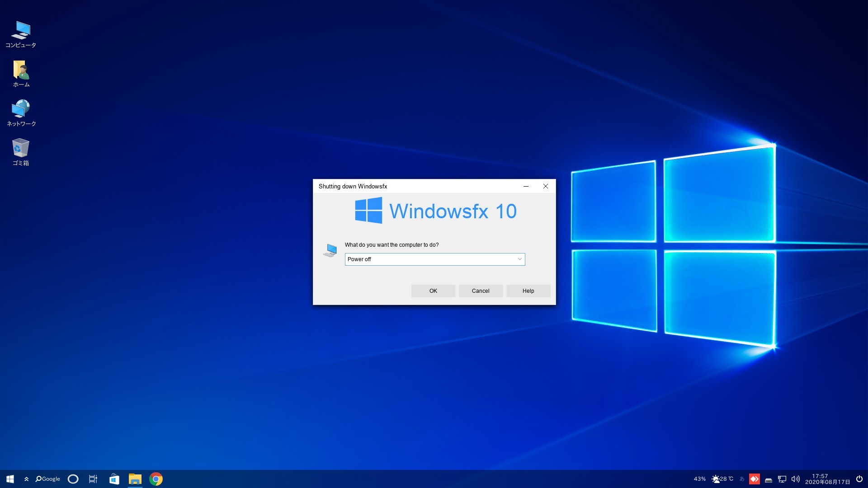868x488 pixels.
Task: Click the removable drive tray icon
Action: click(769, 480)
